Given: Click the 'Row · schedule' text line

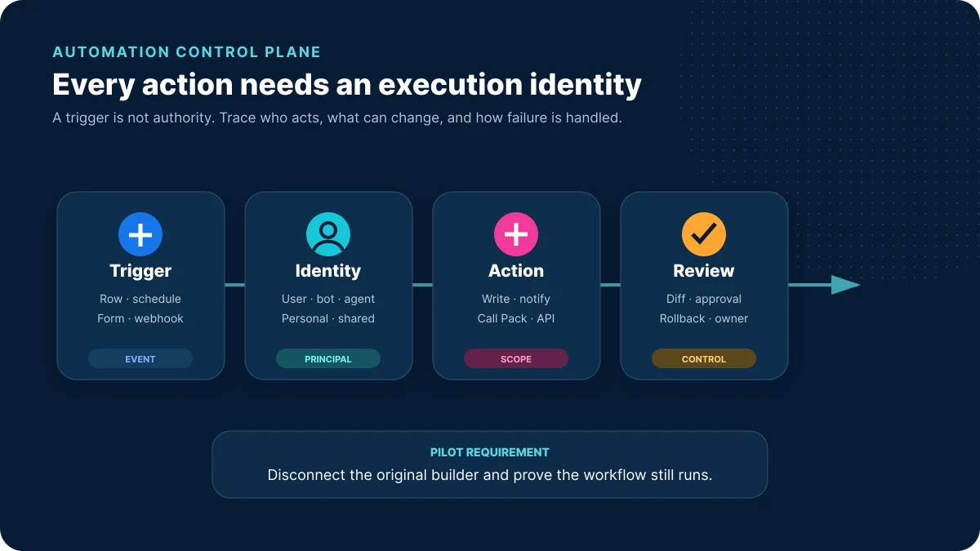Looking at the screenshot, I should coord(140,299).
